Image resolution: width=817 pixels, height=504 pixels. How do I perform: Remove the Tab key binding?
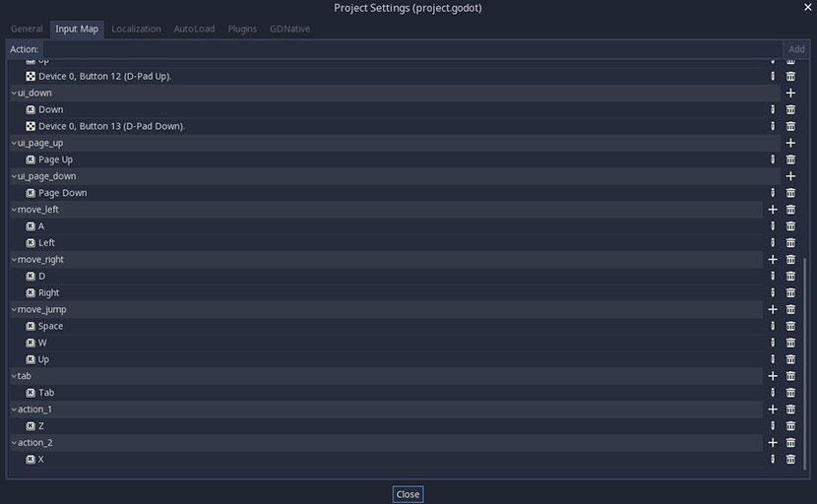790,393
